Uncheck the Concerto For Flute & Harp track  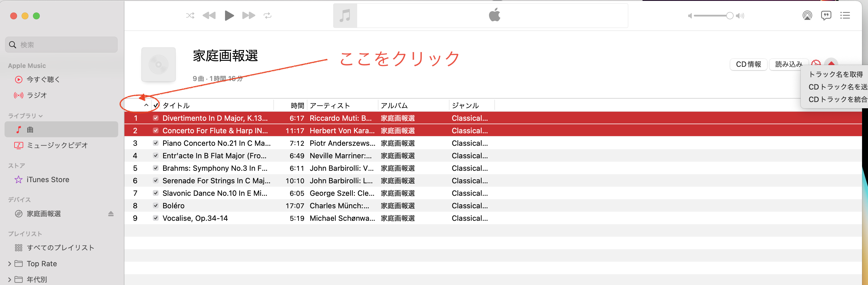pyautogui.click(x=156, y=130)
